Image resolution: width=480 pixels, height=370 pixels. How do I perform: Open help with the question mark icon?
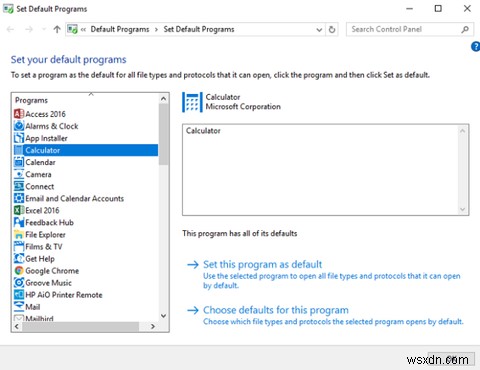[x=476, y=47]
